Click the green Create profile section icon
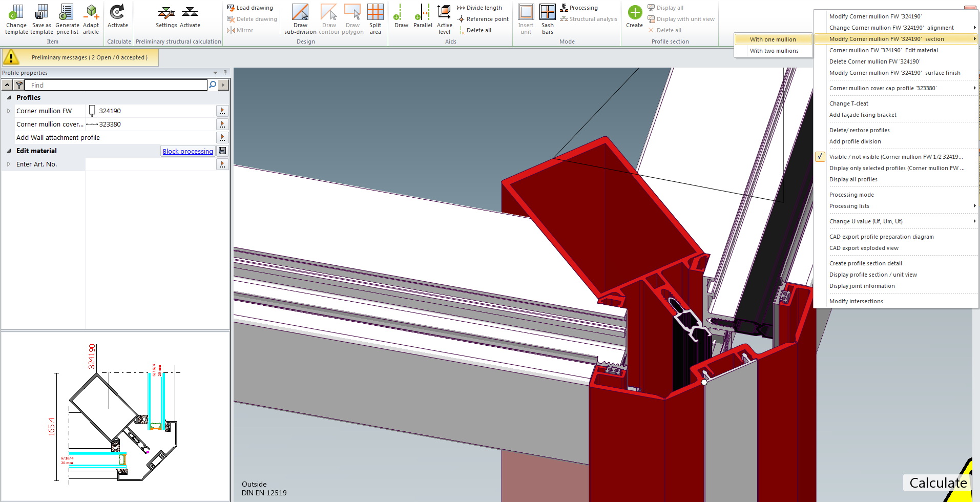Viewport: 980px width, 502px height. click(x=634, y=12)
